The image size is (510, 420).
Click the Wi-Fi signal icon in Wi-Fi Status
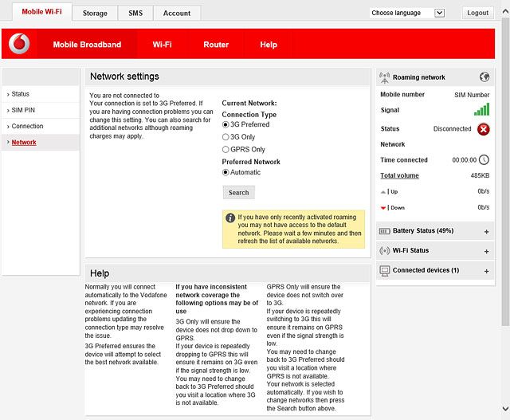pos(384,251)
